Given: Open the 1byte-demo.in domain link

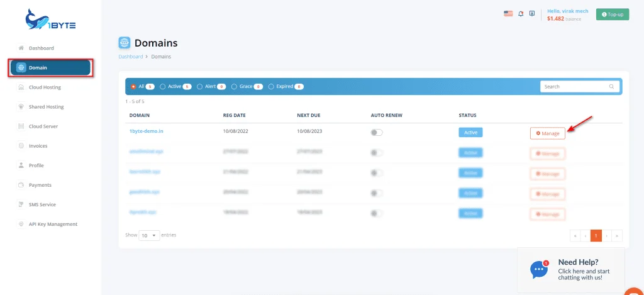Looking at the screenshot, I should coord(147,131).
